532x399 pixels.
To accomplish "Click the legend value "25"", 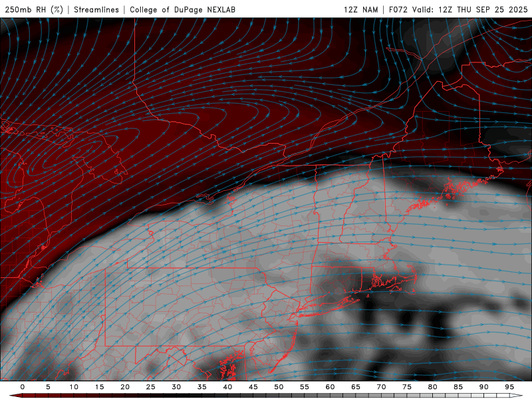I will click(x=151, y=387).
